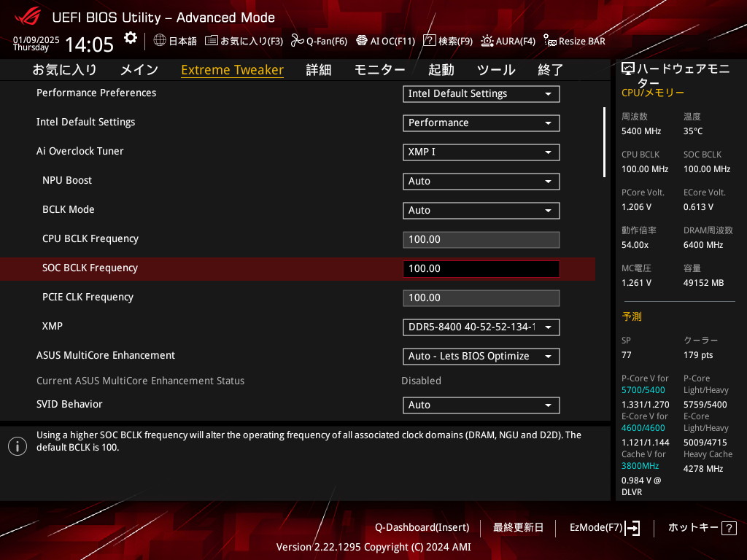Open search via 検索(F9) question icon
Image resolution: width=747 pixels, height=560 pixels.
tap(430, 41)
